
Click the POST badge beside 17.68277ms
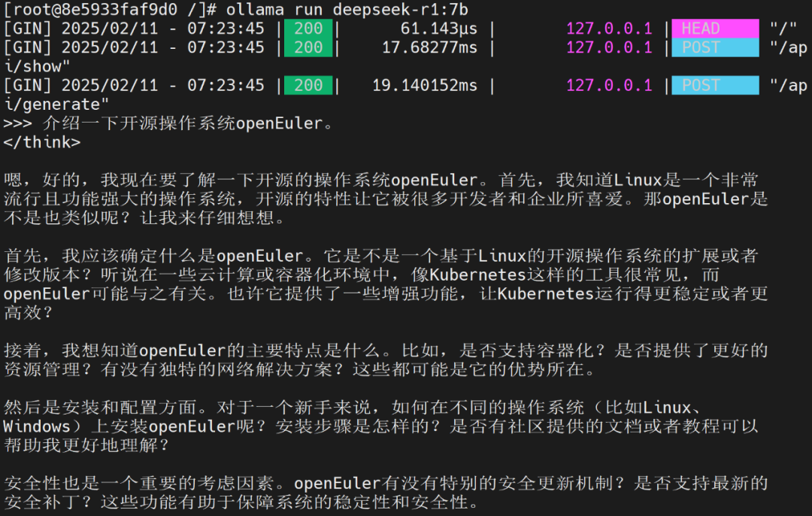click(714, 47)
